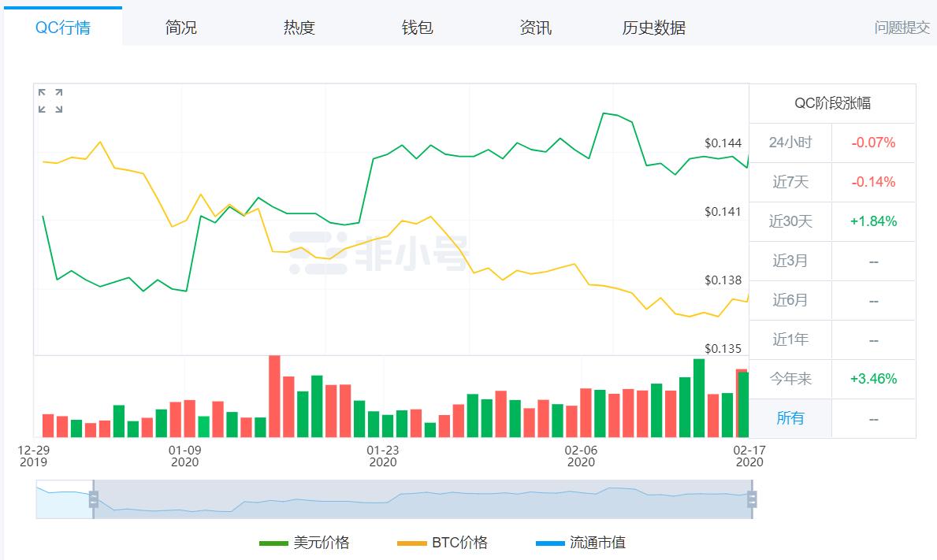
Task: Toggle the 流通市值 blue legend series
Action: click(x=581, y=543)
